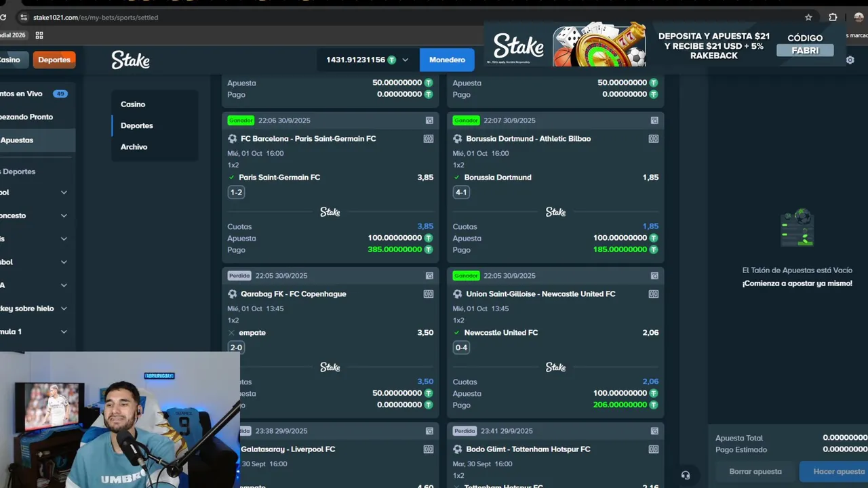The width and height of the screenshot is (868, 488).
Task: Open the browser apps grid icon
Action: point(39,35)
